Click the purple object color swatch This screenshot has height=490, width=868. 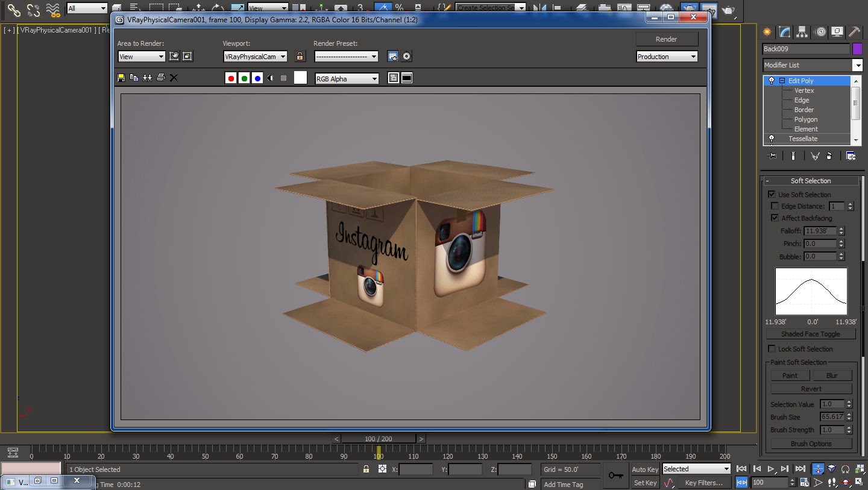click(x=857, y=49)
